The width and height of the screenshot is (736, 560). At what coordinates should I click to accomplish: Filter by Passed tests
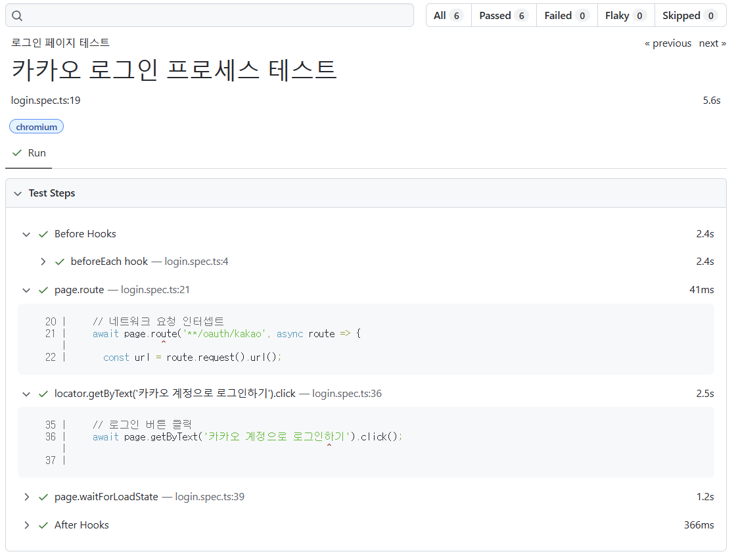[x=503, y=16]
